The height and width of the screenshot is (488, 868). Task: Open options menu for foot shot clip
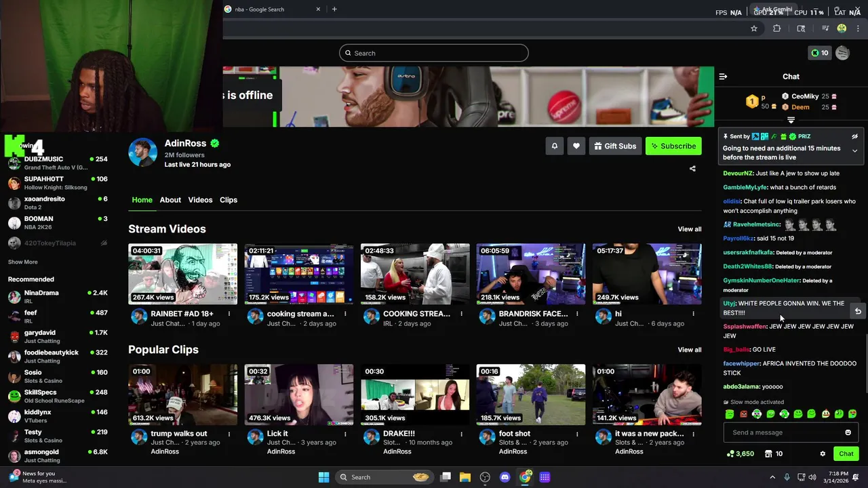click(577, 434)
